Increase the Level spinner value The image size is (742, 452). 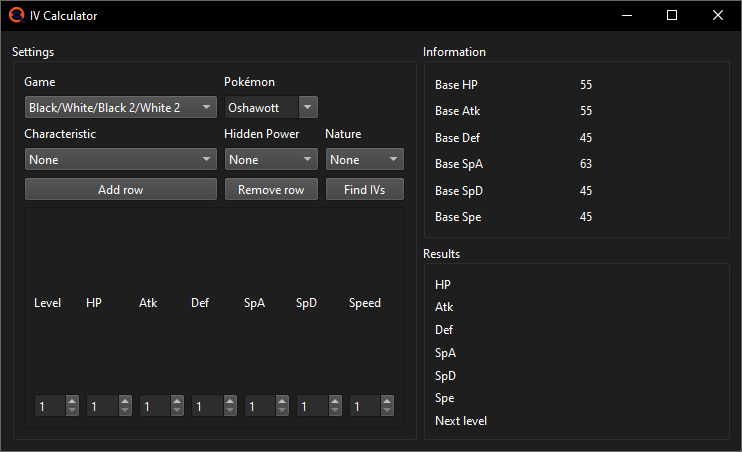click(72, 400)
